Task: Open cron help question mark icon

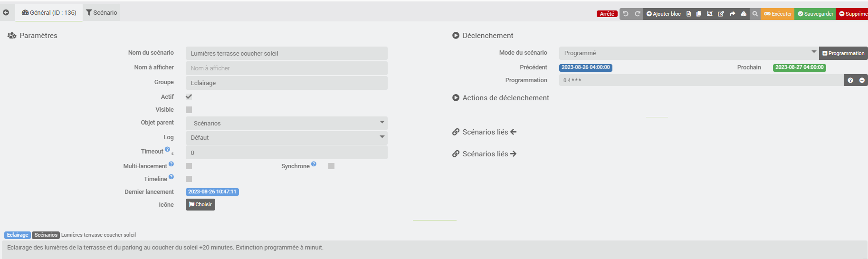Action: [850, 80]
